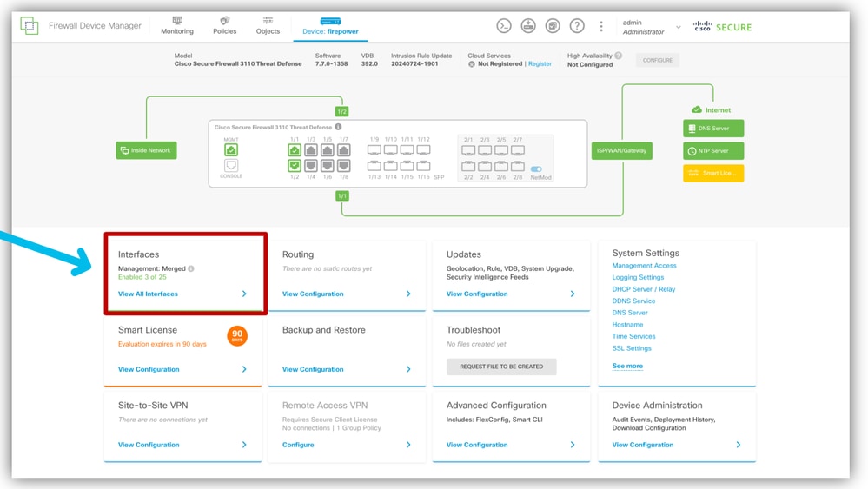Click the Smart License card chevron arrow
Viewport: 868px width, 489px height.
tap(244, 369)
